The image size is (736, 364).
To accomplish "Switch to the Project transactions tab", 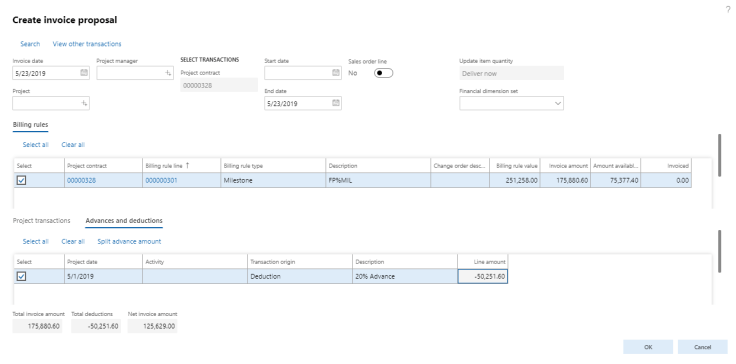I will pyautogui.click(x=41, y=220).
